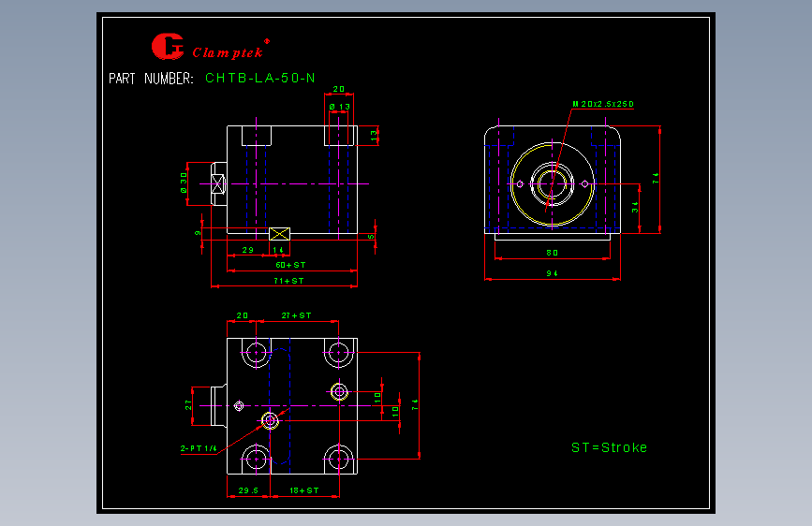This screenshot has height=526, width=812.
Task: Select the 71+ST dimension
Action: pyautogui.click(x=288, y=281)
